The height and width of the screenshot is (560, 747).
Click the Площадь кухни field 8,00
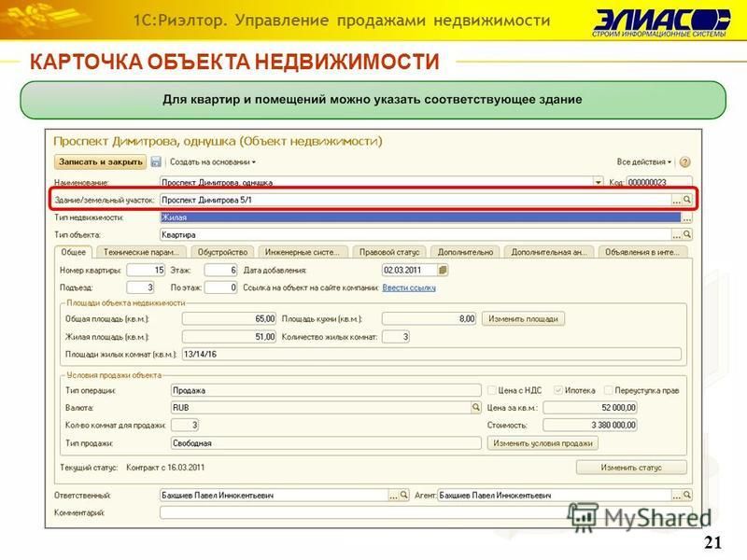pos(429,319)
